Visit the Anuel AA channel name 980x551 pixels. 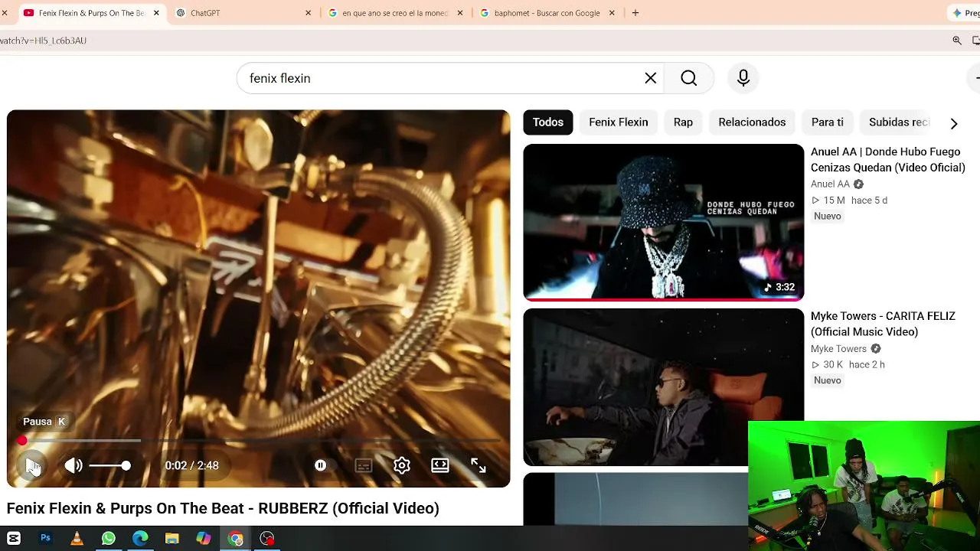[830, 184]
